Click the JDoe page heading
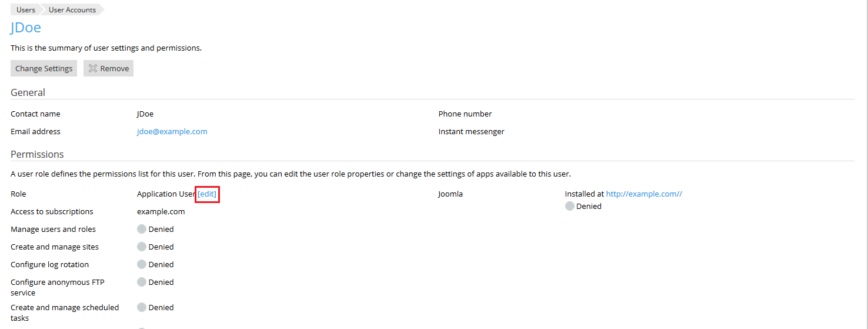Viewport: 868px width, 329px height. click(x=26, y=28)
